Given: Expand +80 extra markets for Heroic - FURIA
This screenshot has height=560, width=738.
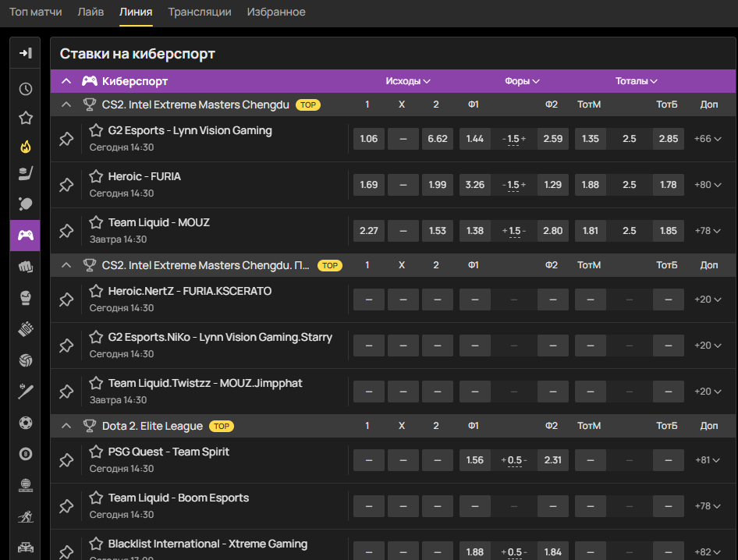Looking at the screenshot, I should click(x=708, y=185).
